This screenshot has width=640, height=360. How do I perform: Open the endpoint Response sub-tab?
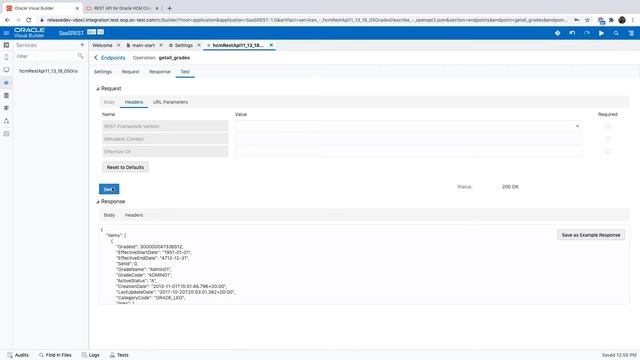[160, 72]
